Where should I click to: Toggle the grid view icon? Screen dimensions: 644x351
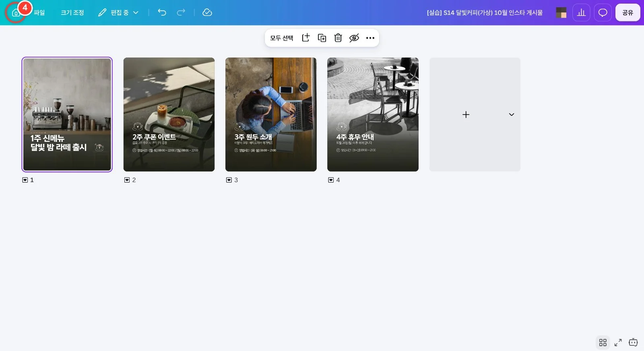(603, 343)
